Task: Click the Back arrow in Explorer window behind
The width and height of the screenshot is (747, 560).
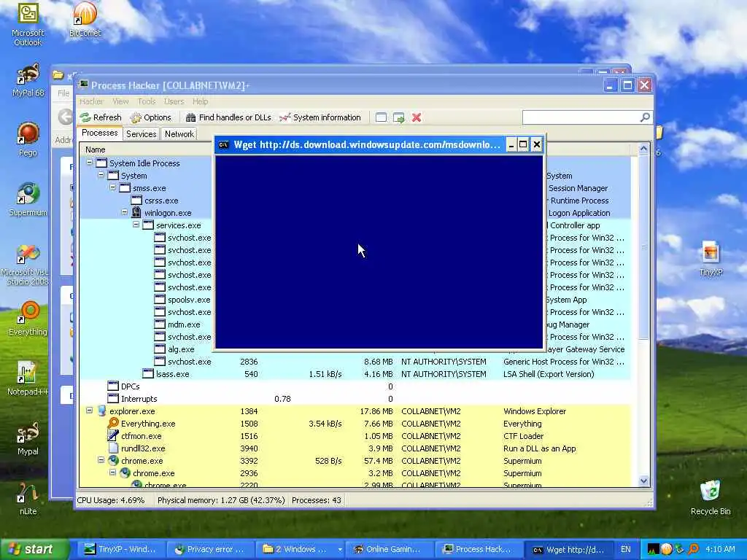Action: pyautogui.click(x=65, y=117)
